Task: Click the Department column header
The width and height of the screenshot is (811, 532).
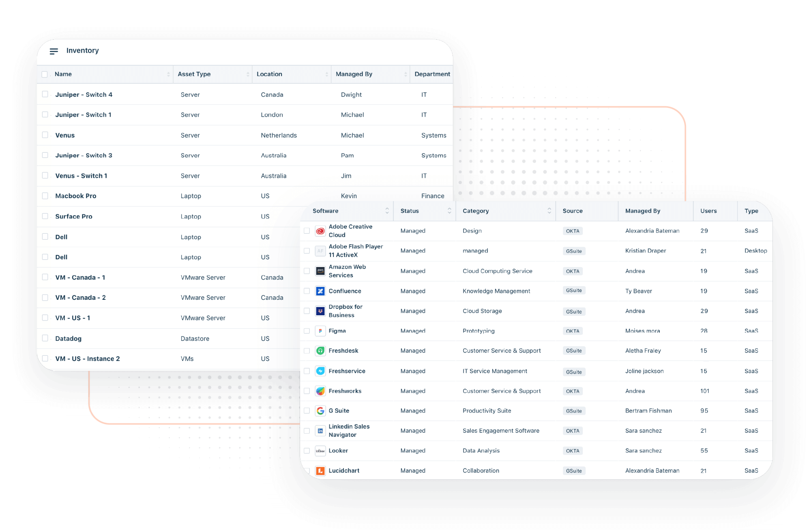Action: click(432, 74)
